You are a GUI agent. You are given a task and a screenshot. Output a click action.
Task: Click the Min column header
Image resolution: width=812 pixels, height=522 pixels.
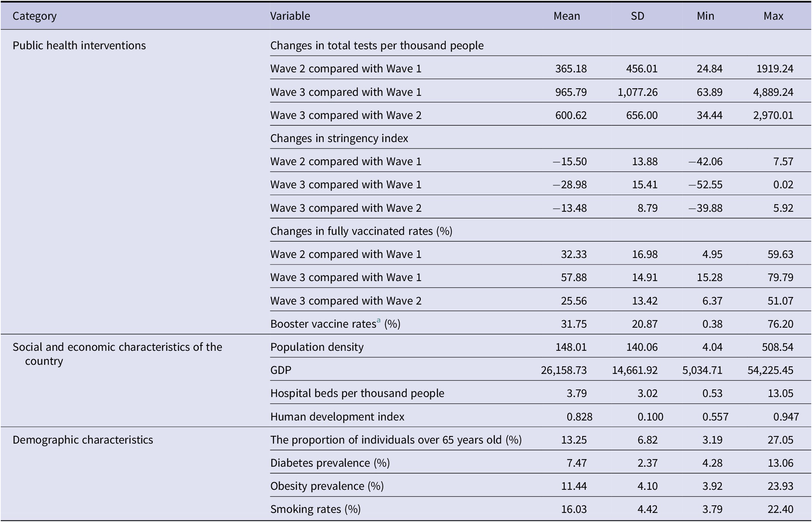click(705, 16)
